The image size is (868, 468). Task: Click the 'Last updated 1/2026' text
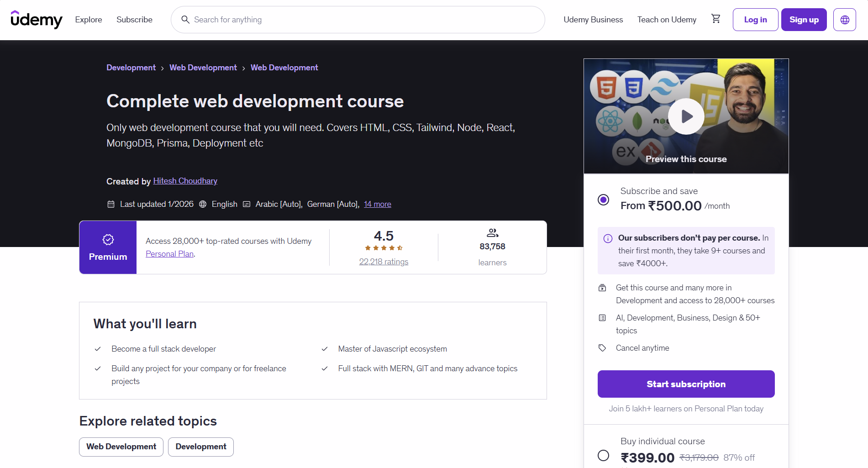(x=157, y=204)
